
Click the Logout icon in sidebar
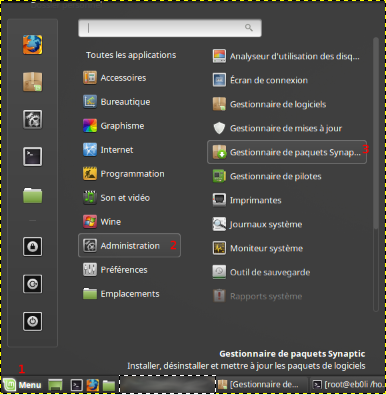tap(32, 284)
